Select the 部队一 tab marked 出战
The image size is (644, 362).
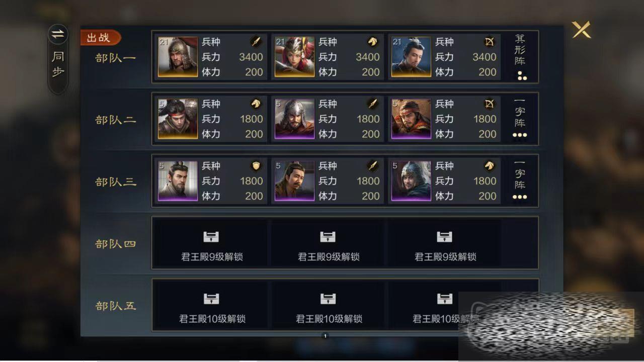(116, 58)
